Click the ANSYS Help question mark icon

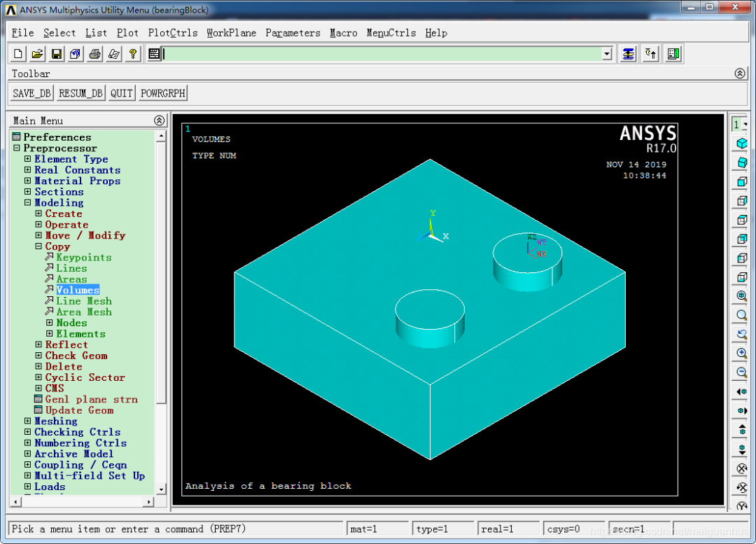point(133,54)
